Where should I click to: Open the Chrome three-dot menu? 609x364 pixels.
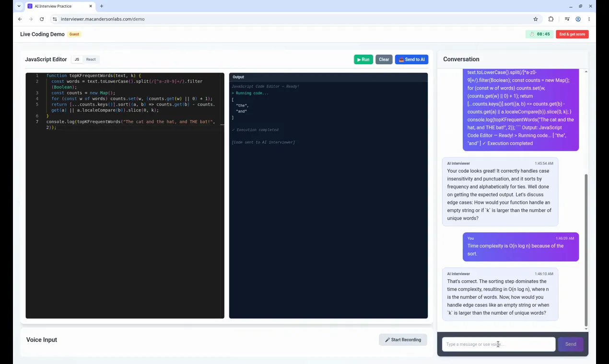pos(589,19)
